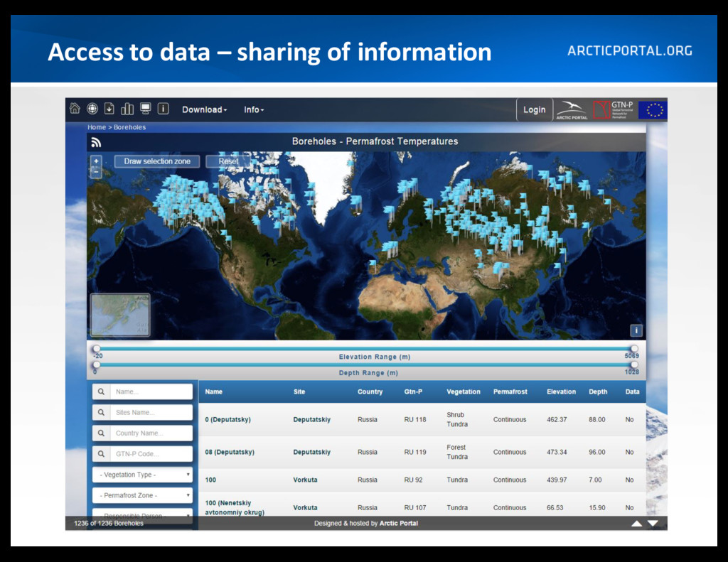The image size is (728, 562).
Task: Follow the Home breadcrumb link
Action: click(x=97, y=127)
